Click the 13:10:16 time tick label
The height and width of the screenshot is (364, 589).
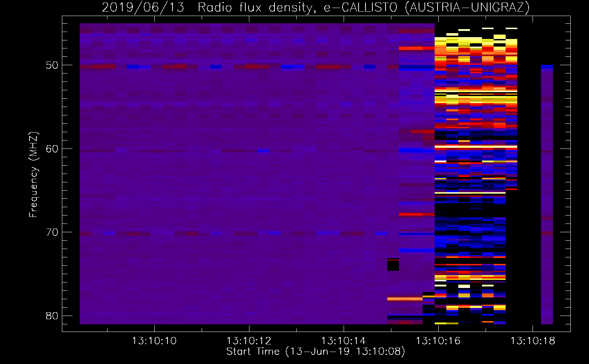438,341
